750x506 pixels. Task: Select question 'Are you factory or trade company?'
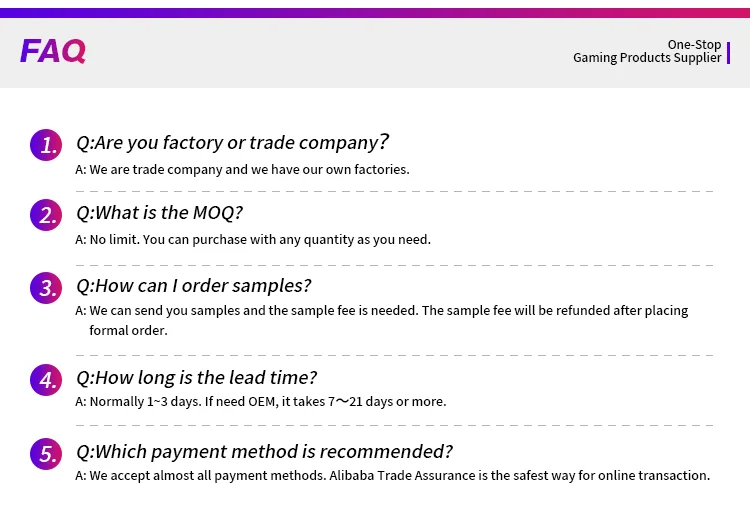[x=232, y=142]
